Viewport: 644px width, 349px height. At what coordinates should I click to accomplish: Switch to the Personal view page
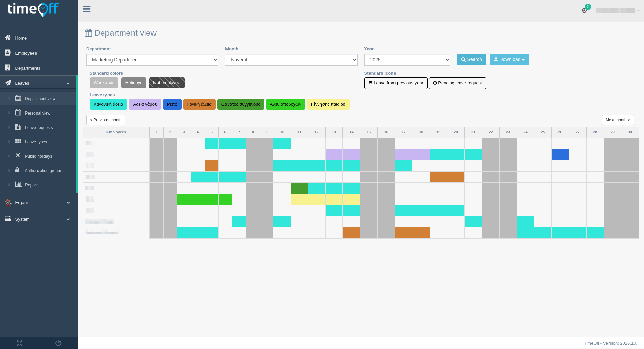pos(38,113)
